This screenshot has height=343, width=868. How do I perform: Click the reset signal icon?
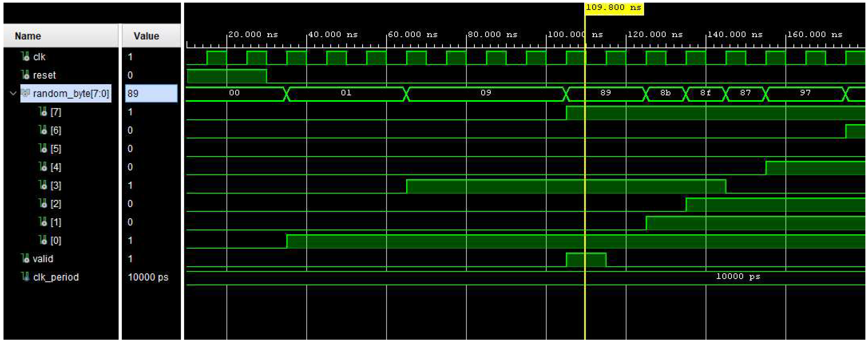(25, 75)
